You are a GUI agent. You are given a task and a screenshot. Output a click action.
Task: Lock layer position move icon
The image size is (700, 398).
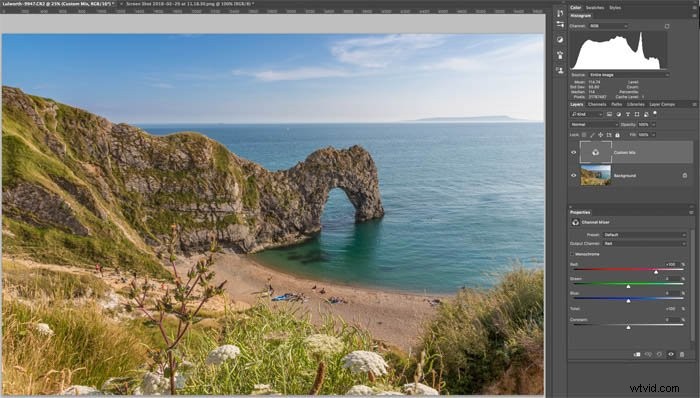pos(600,135)
